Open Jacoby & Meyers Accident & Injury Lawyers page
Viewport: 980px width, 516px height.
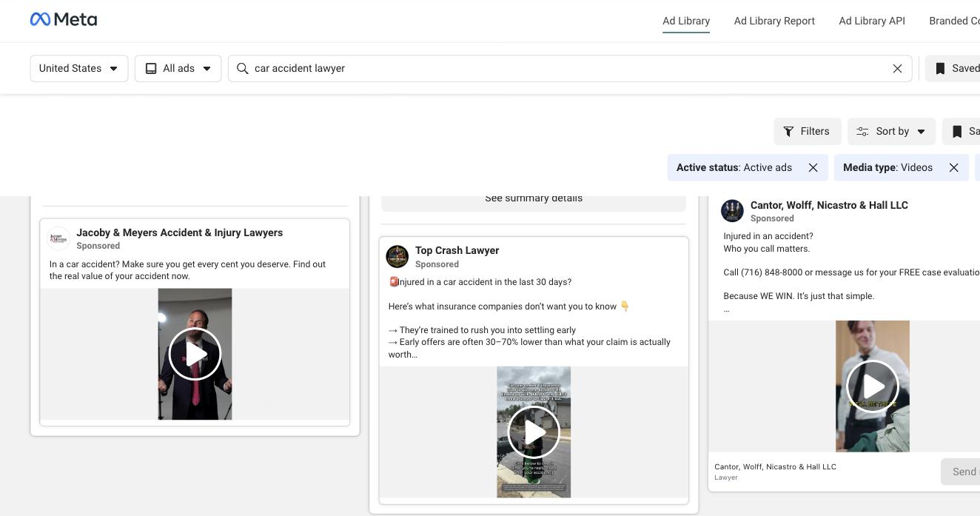point(180,232)
